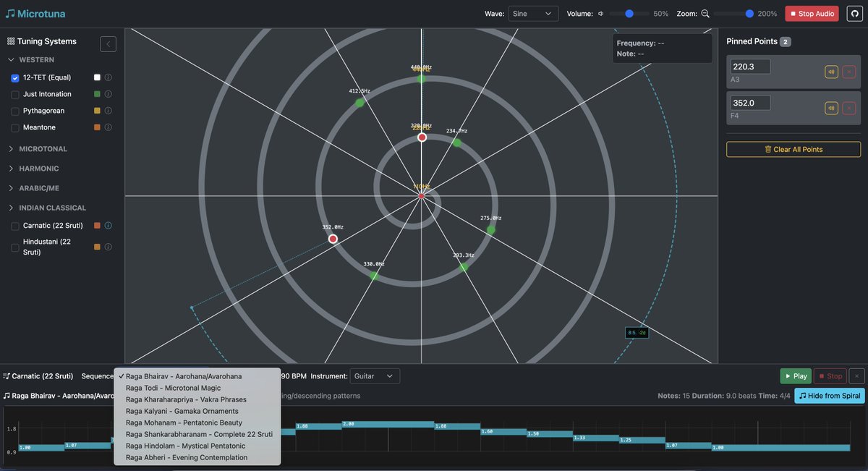Expand the ARABIC/ME tuning group

[x=33, y=188]
